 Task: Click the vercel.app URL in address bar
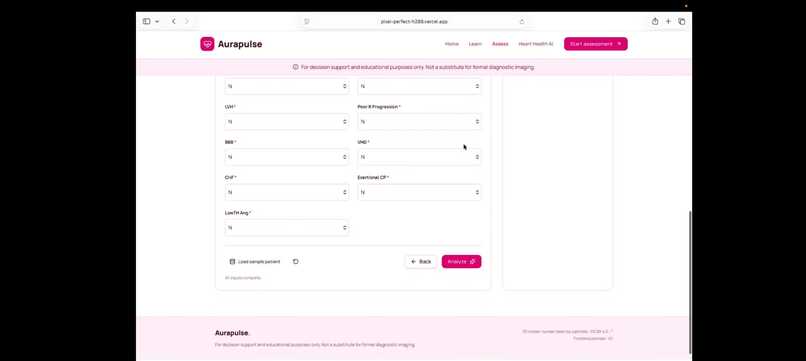(x=414, y=22)
